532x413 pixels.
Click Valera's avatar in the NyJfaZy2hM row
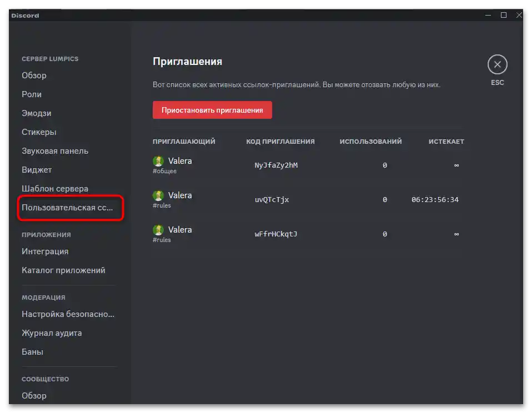pyautogui.click(x=158, y=161)
